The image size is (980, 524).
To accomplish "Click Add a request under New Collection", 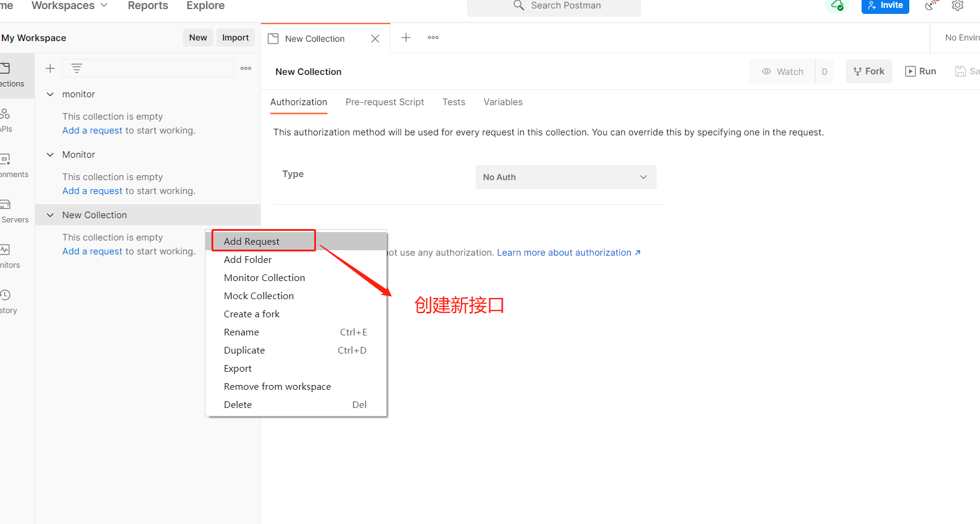I will (x=92, y=251).
